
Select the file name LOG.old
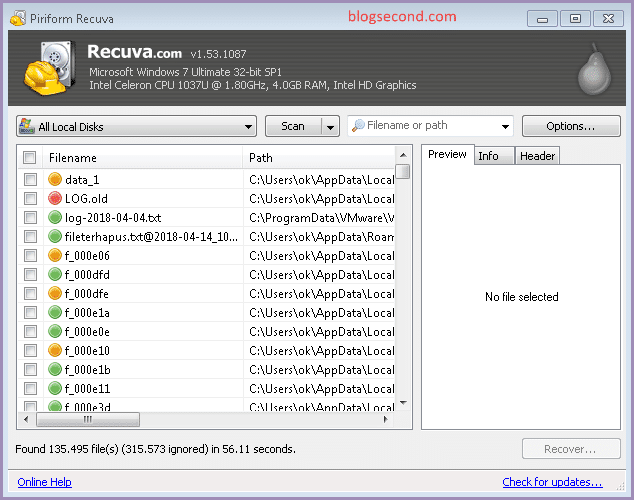click(x=86, y=198)
